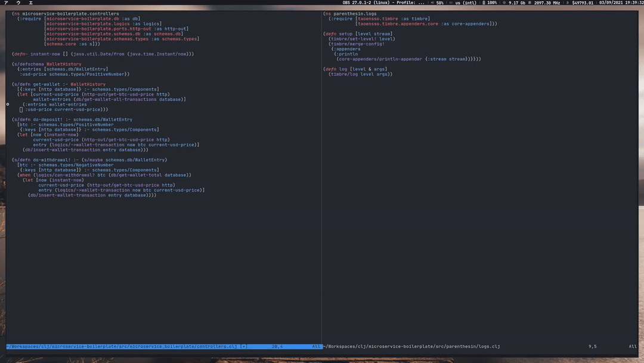This screenshot has height=363, width=644.
Task: Click the battery 100% indicator
Action: [490, 2]
